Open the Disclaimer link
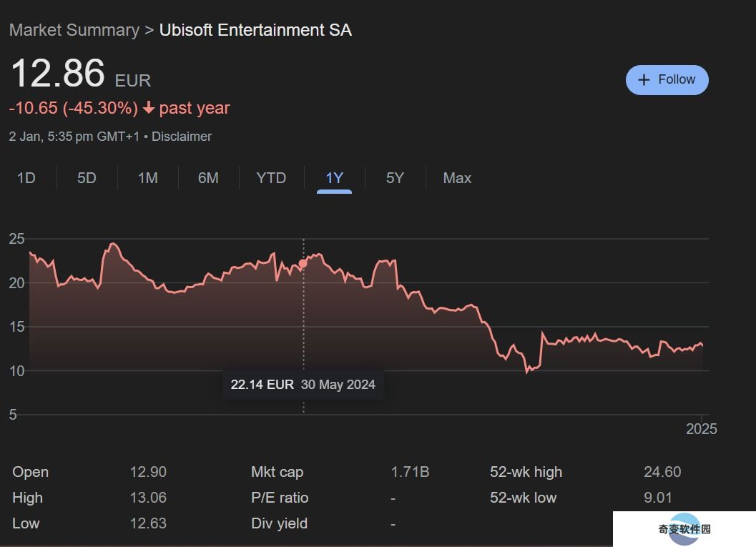The width and height of the screenshot is (756, 547). (182, 137)
